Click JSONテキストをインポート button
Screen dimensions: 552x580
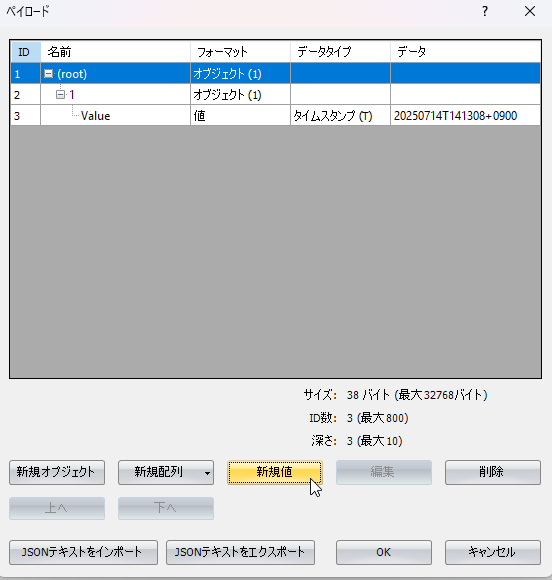click(84, 553)
